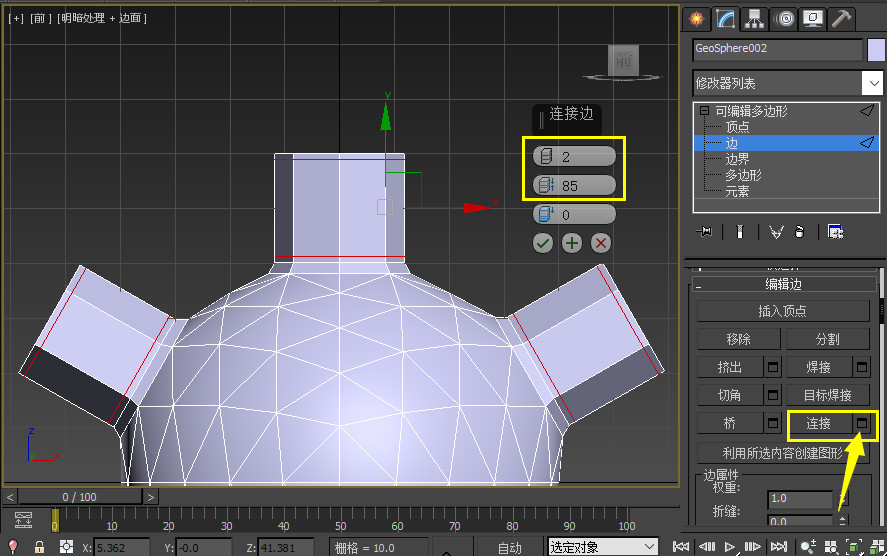Collapse the 可编辑多边形 tree node
Screen dimensions: 887x556
704,111
